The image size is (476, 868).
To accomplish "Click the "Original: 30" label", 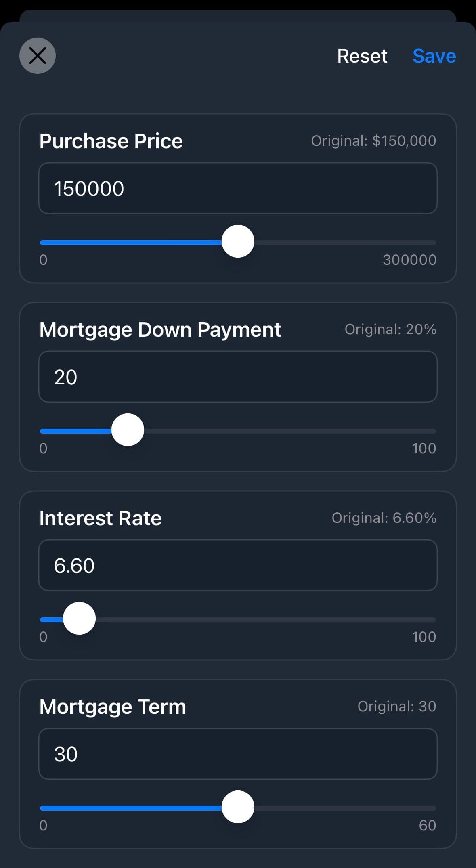I will tap(397, 707).
